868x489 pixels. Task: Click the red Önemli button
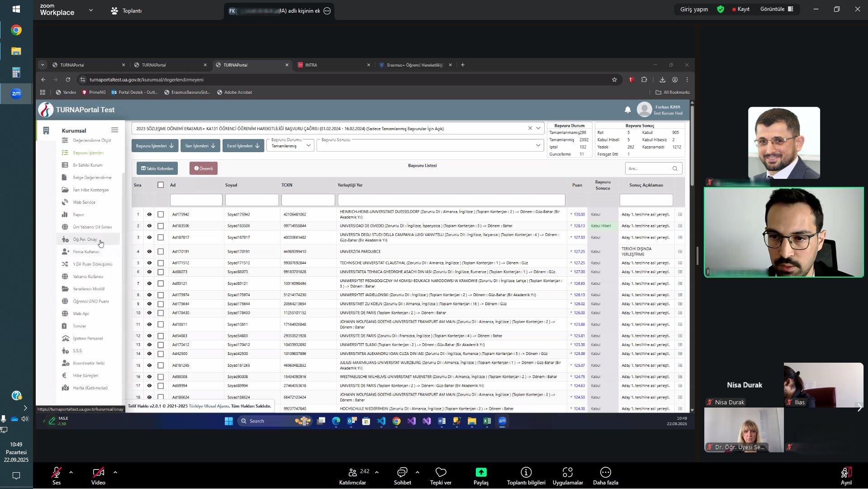pyautogui.click(x=203, y=168)
